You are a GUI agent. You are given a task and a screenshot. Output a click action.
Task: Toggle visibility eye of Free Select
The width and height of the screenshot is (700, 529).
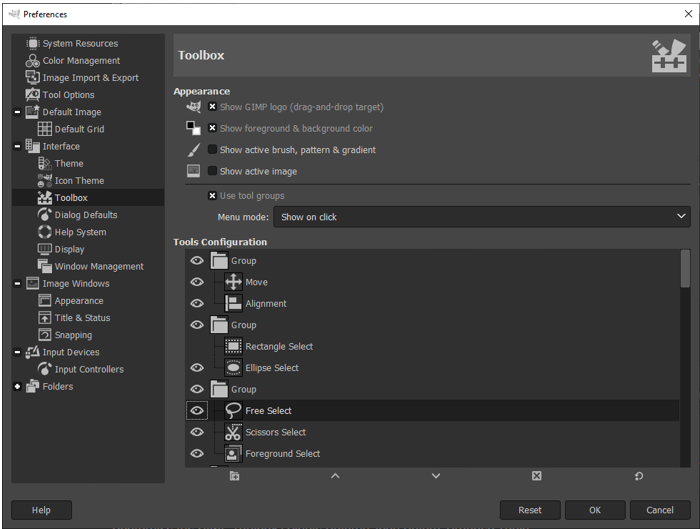[x=197, y=411]
